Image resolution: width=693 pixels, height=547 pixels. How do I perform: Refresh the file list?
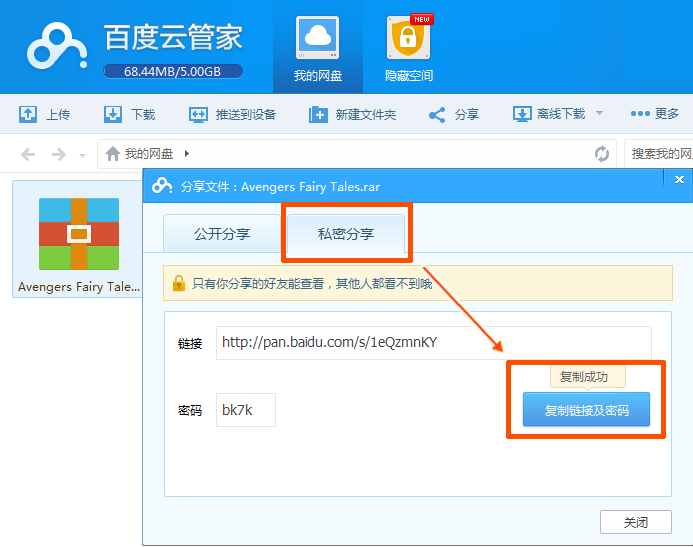coord(602,154)
